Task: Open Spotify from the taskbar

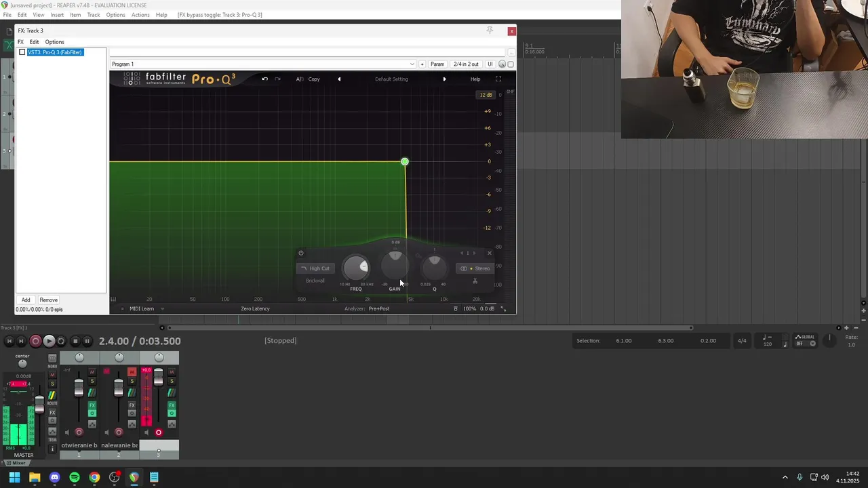Action: tap(75, 477)
